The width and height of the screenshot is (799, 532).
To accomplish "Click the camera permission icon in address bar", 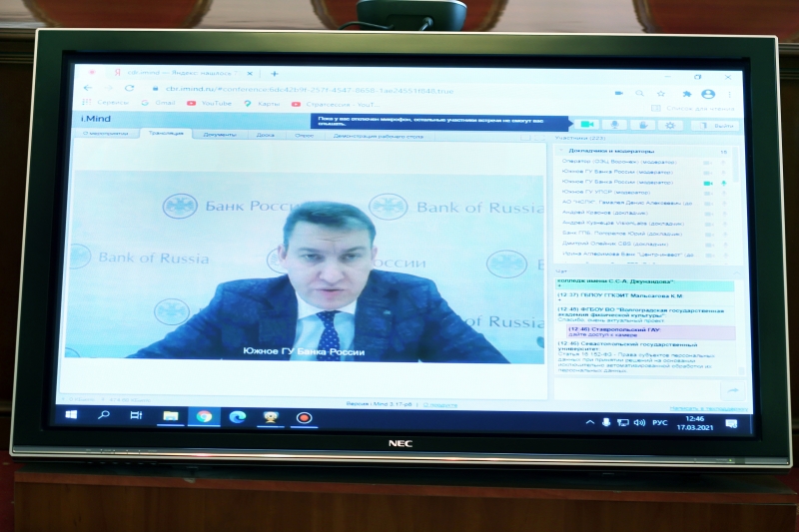I will (618, 93).
